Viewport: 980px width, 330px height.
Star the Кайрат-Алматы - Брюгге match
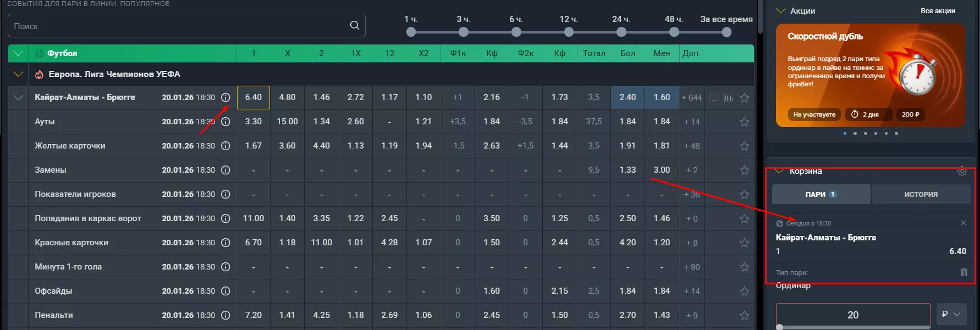click(x=744, y=97)
